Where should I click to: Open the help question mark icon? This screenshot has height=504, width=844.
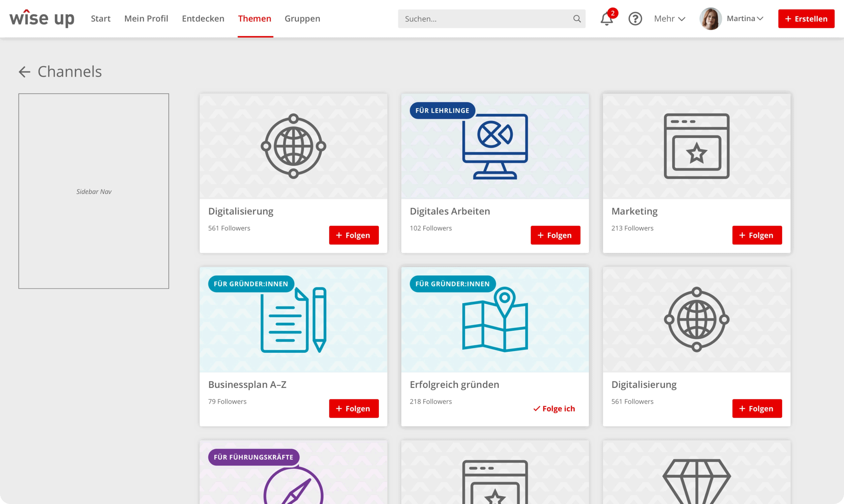click(x=635, y=19)
